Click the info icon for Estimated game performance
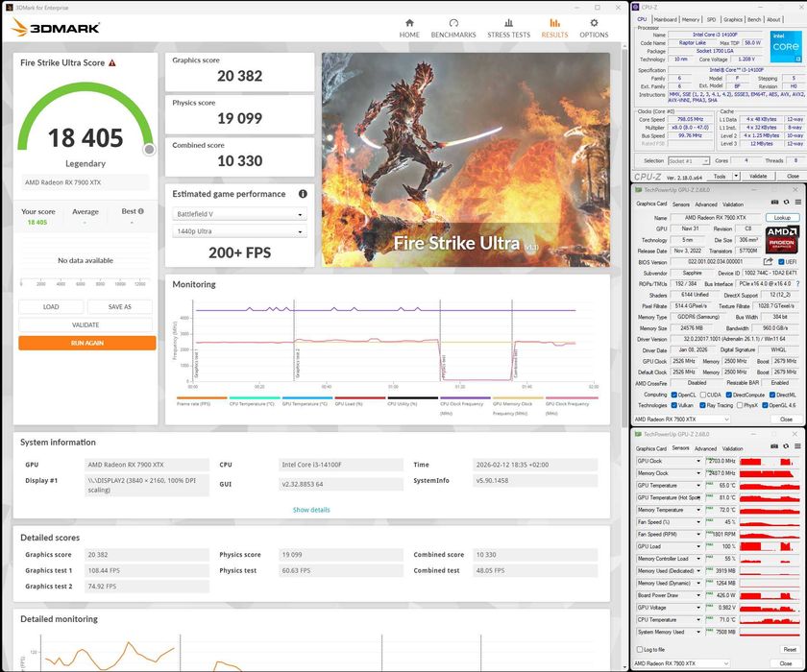The width and height of the screenshot is (807, 672). coord(303,194)
